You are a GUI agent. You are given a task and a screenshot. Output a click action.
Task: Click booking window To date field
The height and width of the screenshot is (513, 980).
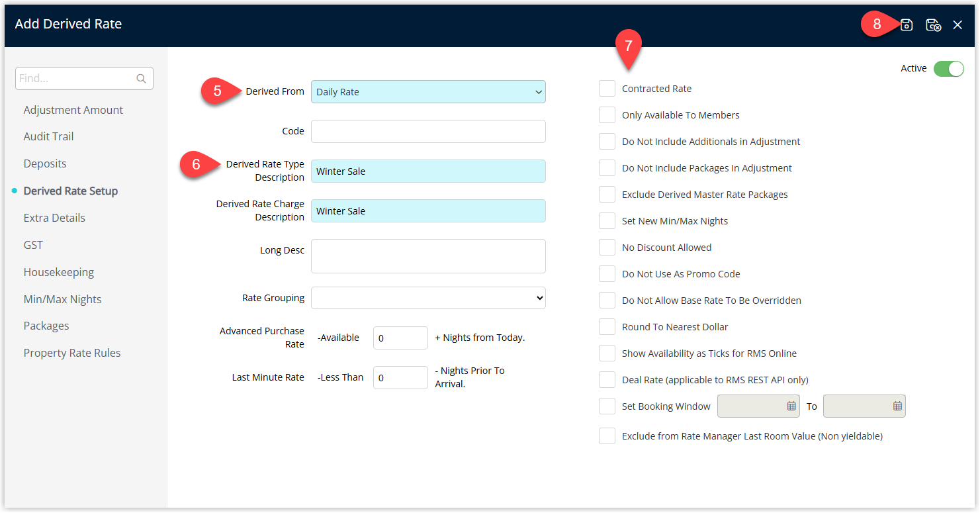click(864, 406)
